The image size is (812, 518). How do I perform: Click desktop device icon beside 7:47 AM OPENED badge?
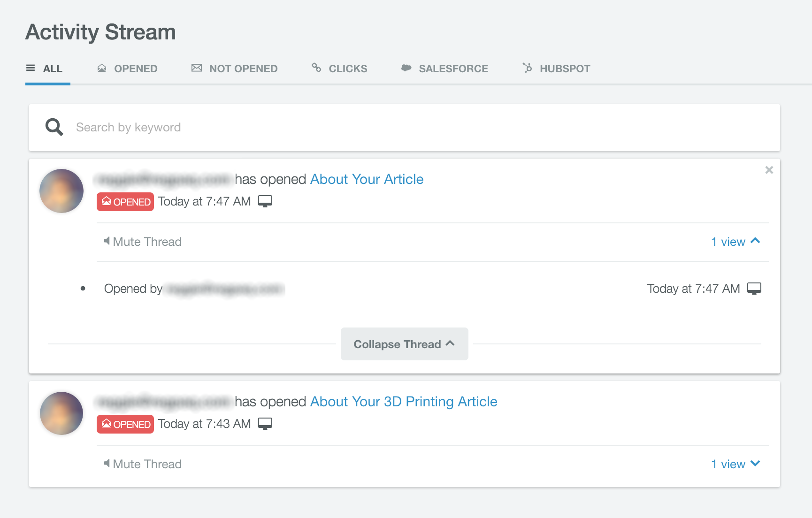tap(265, 201)
